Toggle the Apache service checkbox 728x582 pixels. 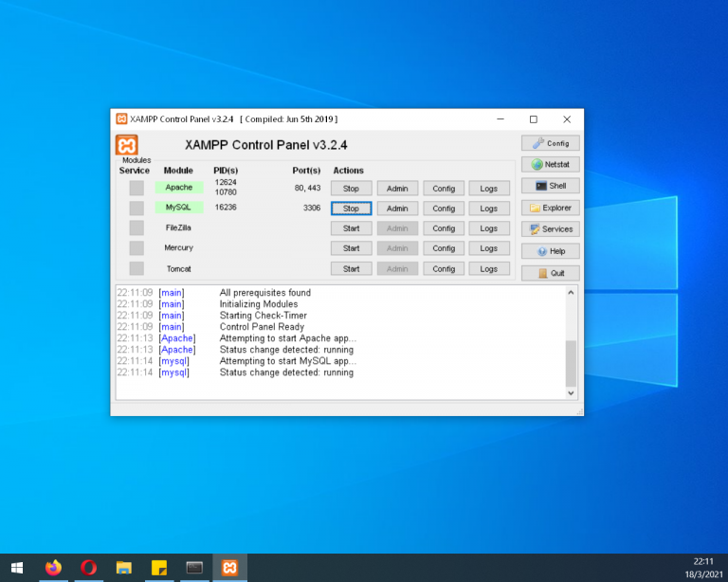pos(136,188)
